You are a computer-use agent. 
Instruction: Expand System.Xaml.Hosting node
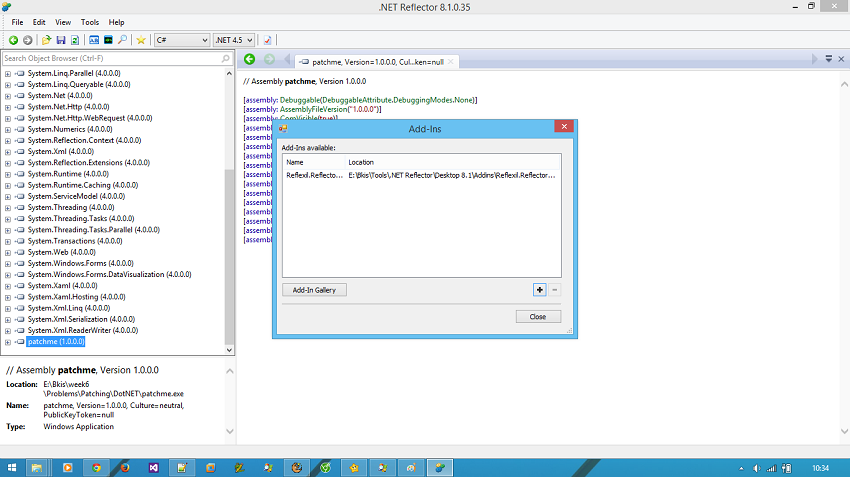(x=8, y=297)
